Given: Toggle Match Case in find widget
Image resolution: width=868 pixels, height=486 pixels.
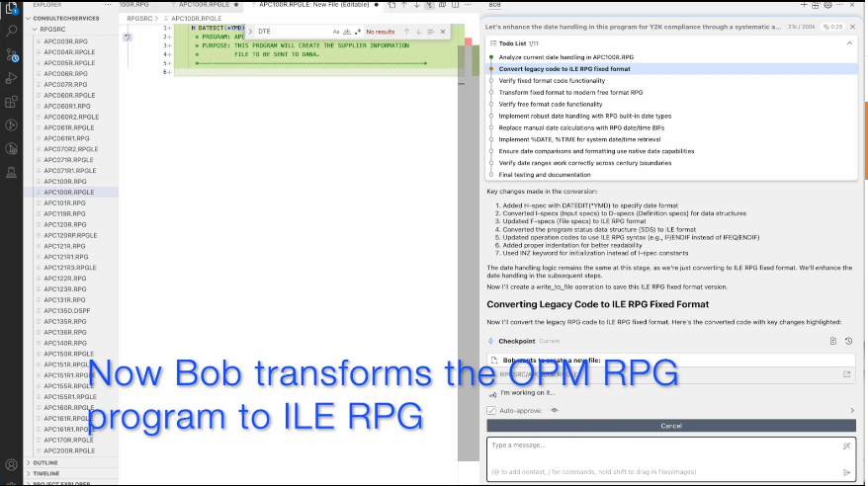Looking at the screenshot, I should coord(336,32).
